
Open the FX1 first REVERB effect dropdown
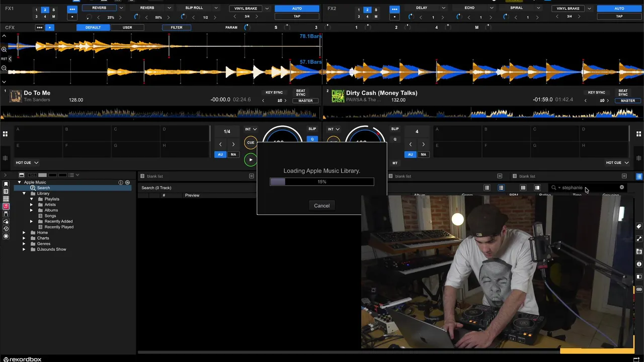click(x=121, y=8)
